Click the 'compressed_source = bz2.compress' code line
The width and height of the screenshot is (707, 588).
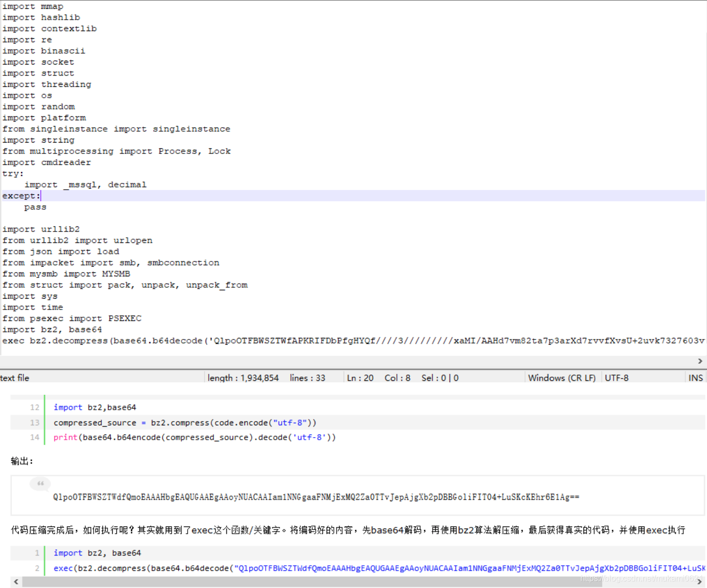(185, 423)
